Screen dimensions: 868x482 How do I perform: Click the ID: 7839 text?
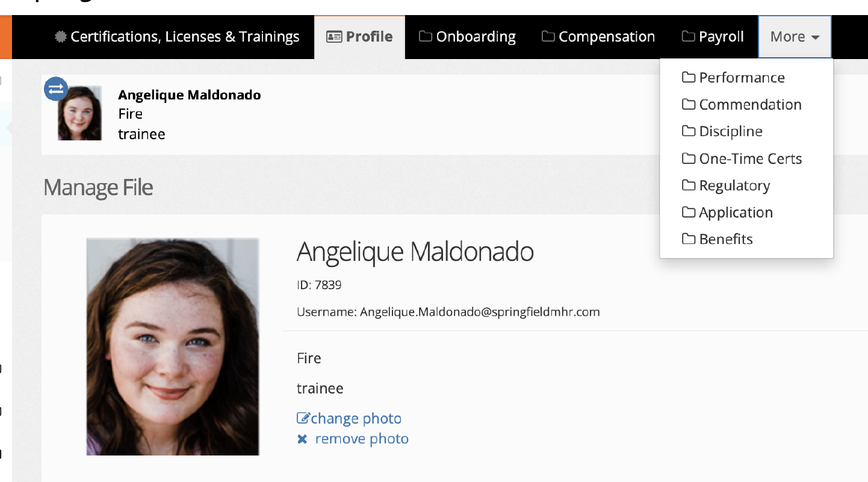[x=319, y=285]
